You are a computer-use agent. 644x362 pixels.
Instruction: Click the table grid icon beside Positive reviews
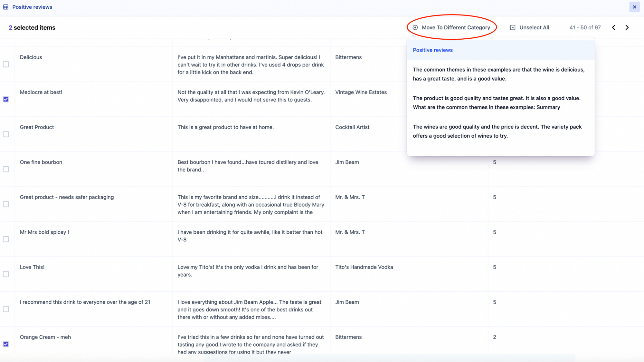[6, 7]
